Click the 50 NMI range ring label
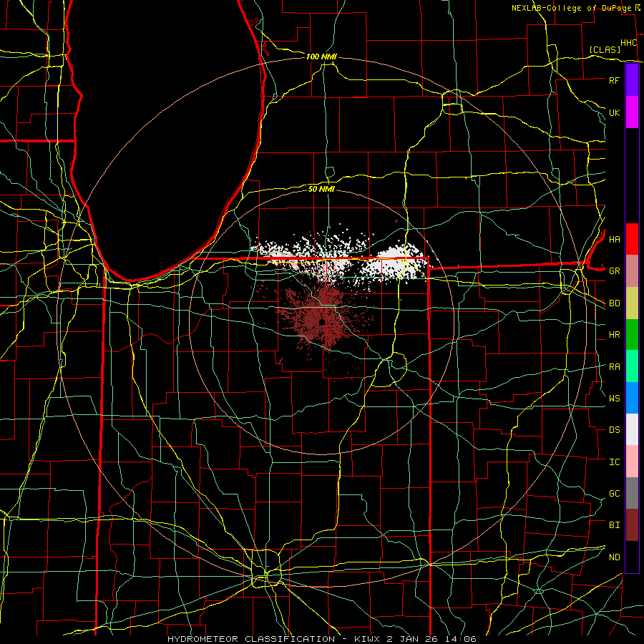Screen dimensions: 644x644 click(x=321, y=189)
